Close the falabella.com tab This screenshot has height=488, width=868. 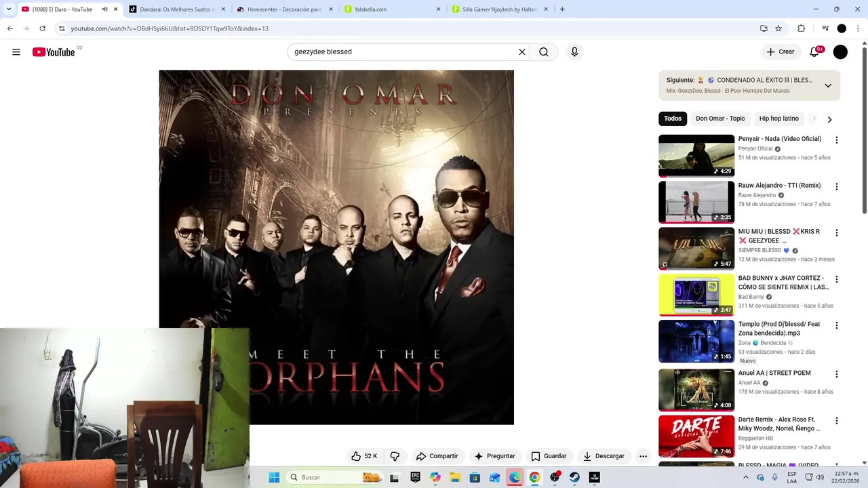(438, 9)
